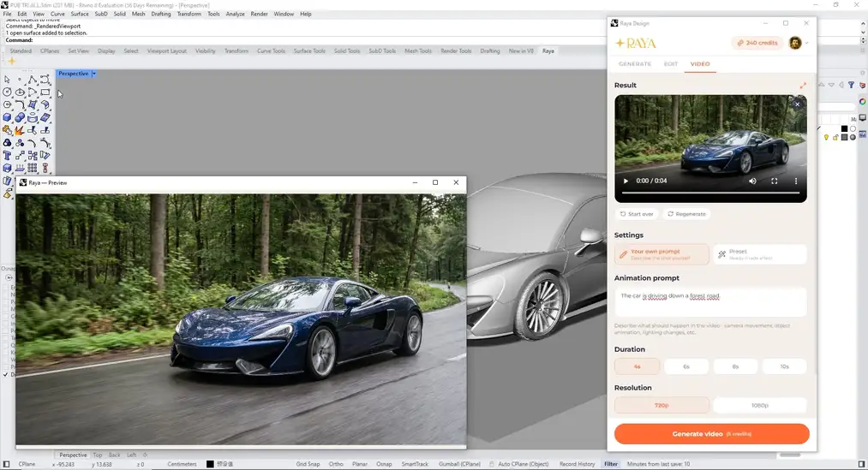
Task: Click the 240 credits badge
Action: coord(757,43)
